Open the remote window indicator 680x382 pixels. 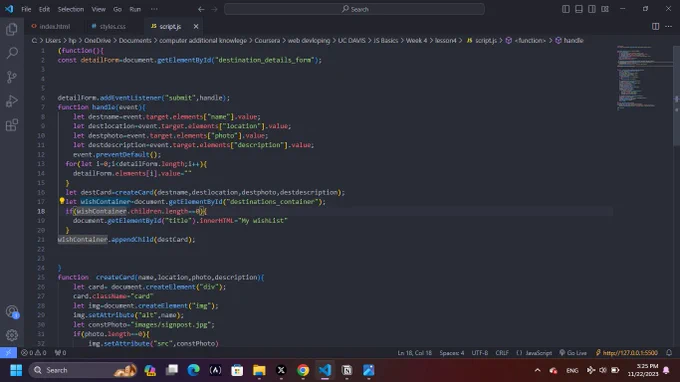pyautogui.click(x=8, y=353)
